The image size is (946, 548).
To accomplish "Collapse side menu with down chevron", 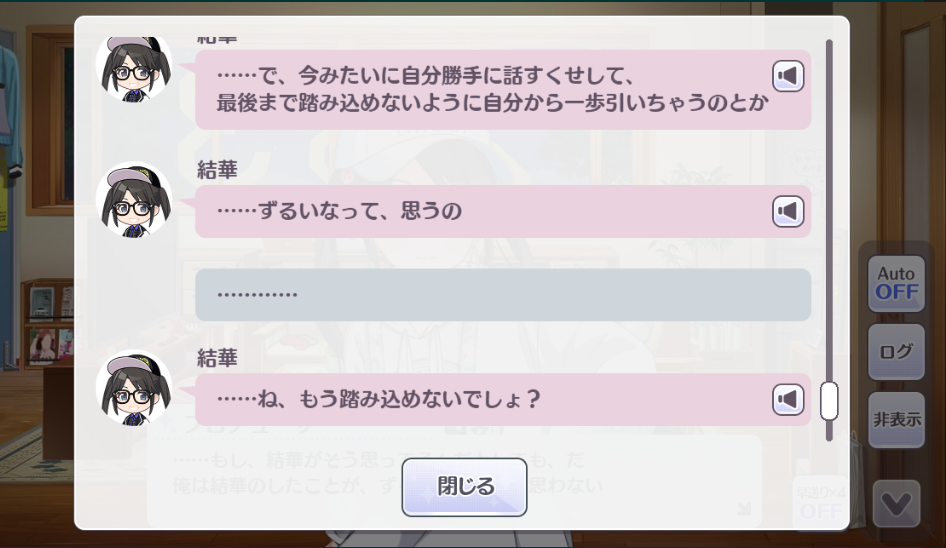I will click(896, 504).
